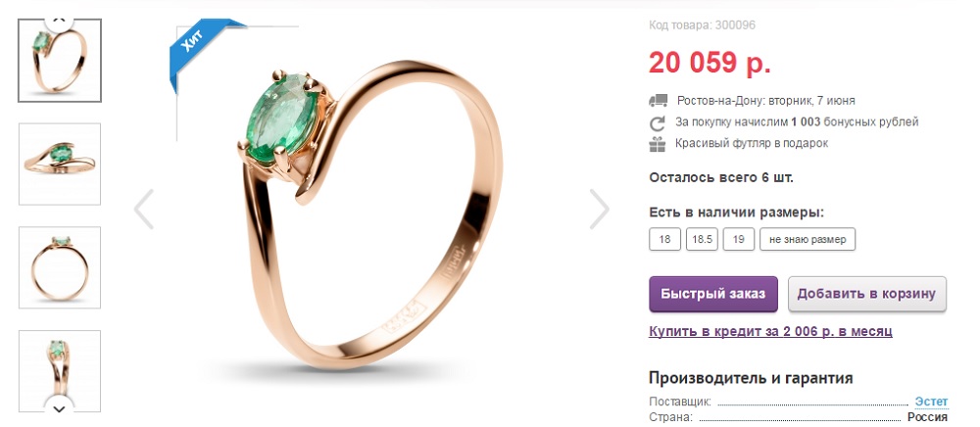The image size is (980, 427).
Task: Select the front-view ring thumbnail
Action: coord(60,267)
